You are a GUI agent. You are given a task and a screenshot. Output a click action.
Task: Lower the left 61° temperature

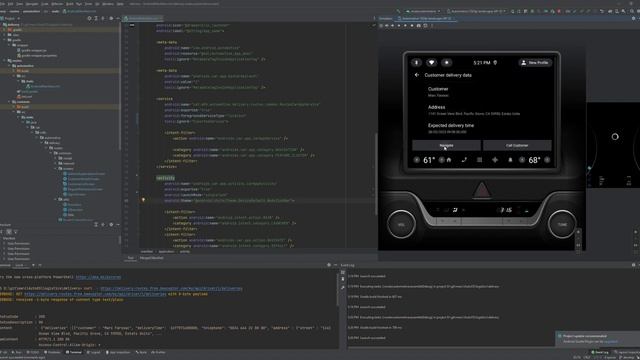pyautogui.click(x=417, y=160)
